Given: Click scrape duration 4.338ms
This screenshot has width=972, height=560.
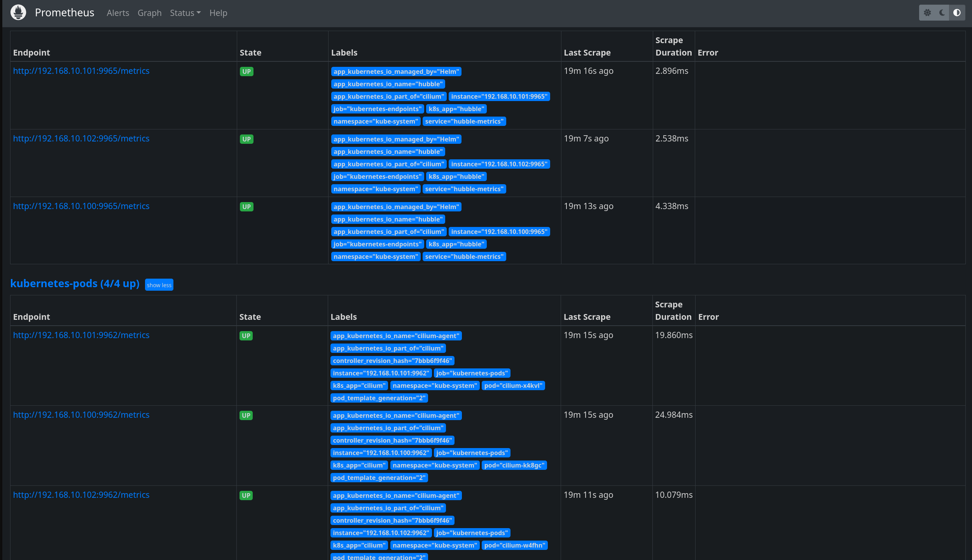Looking at the screenshot, I should coord(672,206).
